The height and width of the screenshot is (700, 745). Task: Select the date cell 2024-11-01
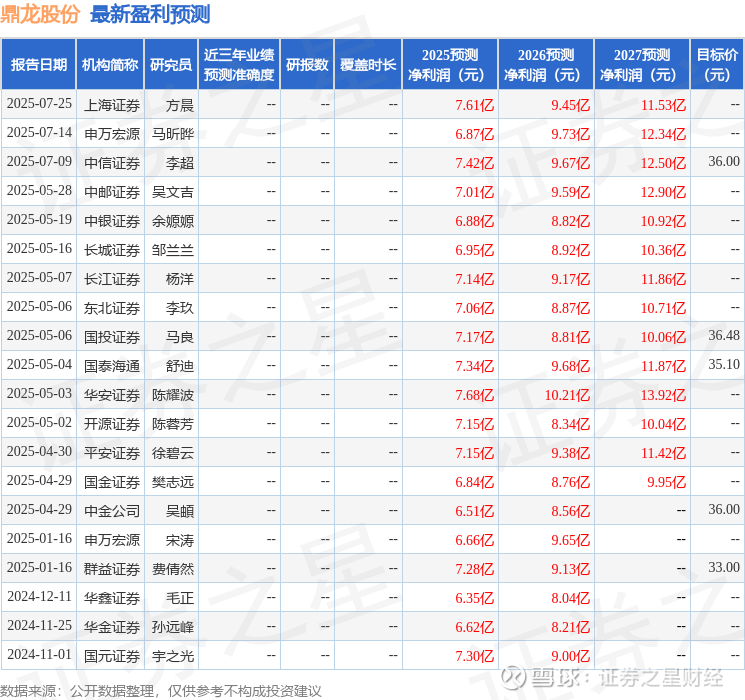click(39, 655)
